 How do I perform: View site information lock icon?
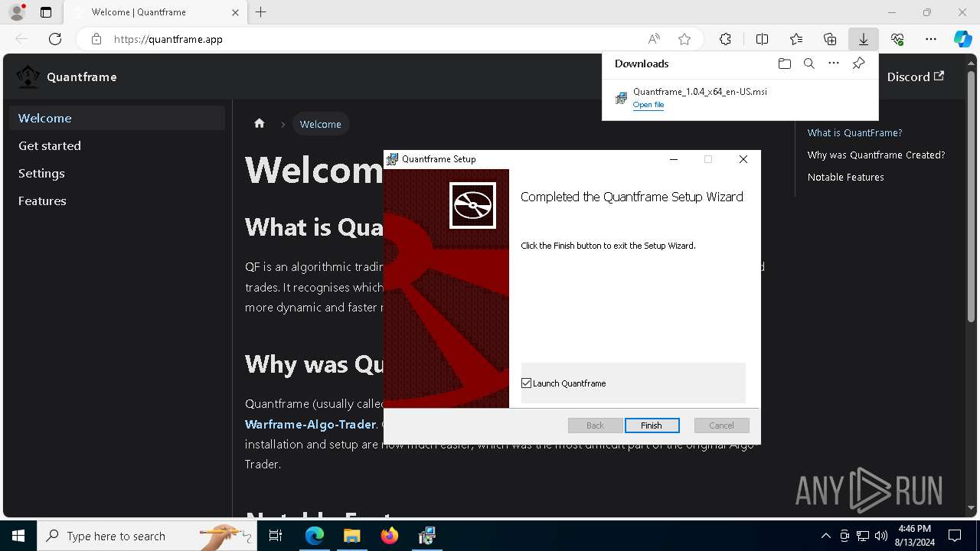[x=96, y=39]
